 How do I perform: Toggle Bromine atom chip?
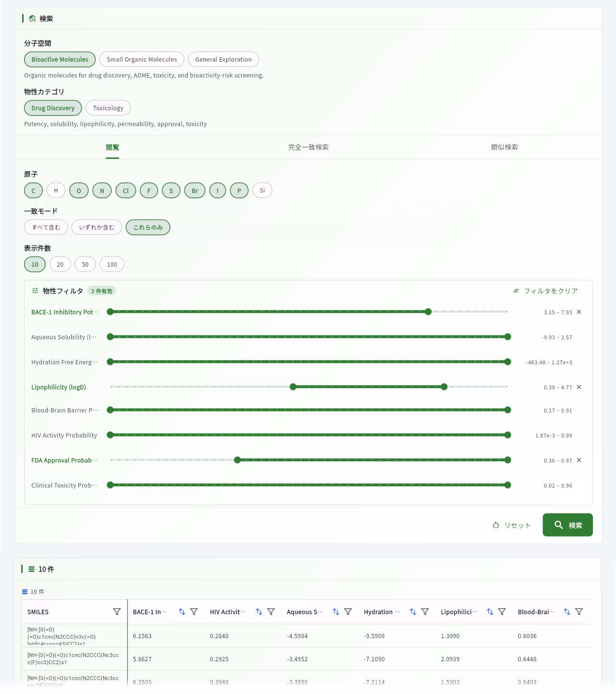point(195,191)
